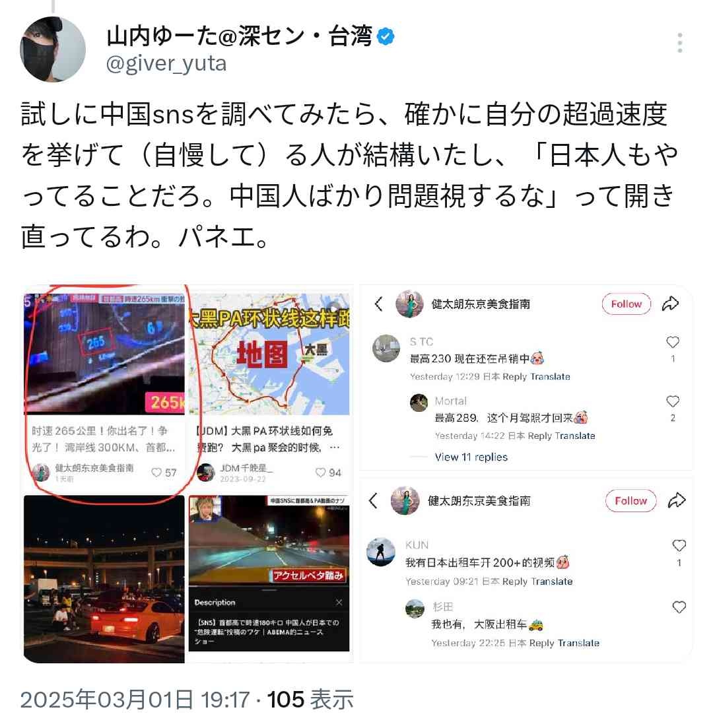Like KUN's comment about taxi video
Image resolution: width=713 pixels, height=728 pixels.
[679, 546]
